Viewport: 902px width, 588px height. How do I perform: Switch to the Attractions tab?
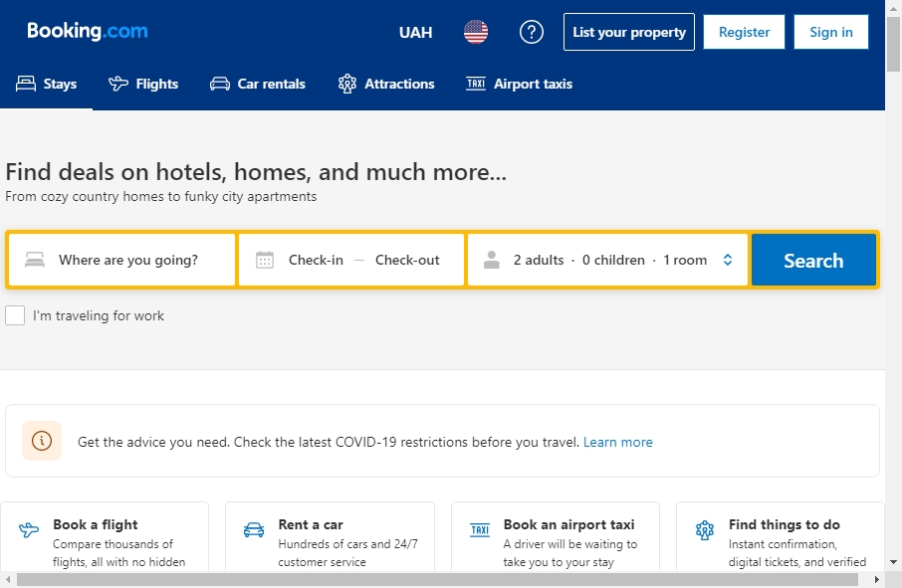386,84
